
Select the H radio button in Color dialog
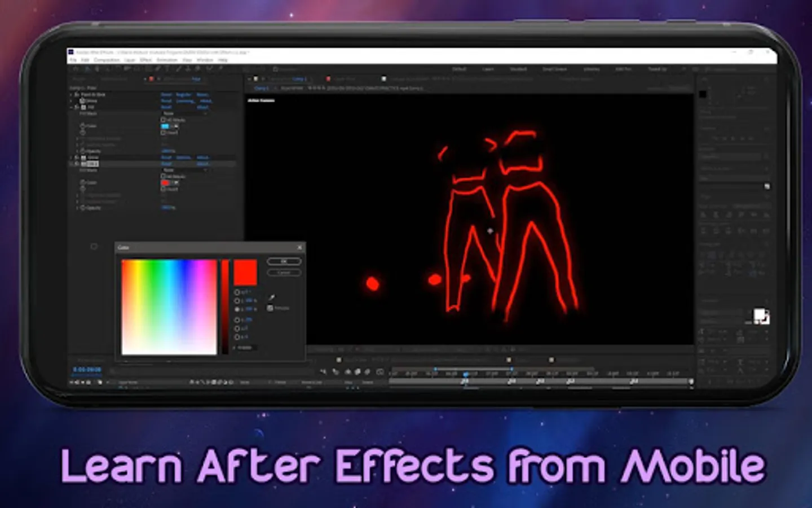click(x=237, y=292)
